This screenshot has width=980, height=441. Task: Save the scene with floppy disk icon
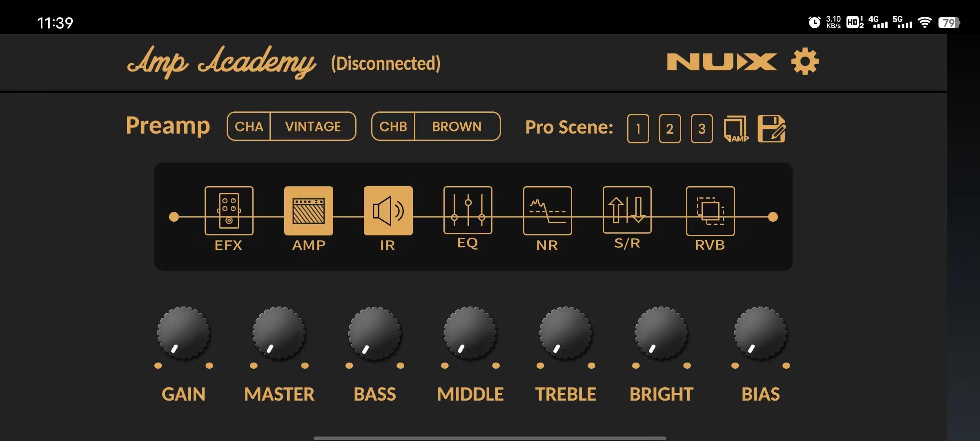click(771, 129)
